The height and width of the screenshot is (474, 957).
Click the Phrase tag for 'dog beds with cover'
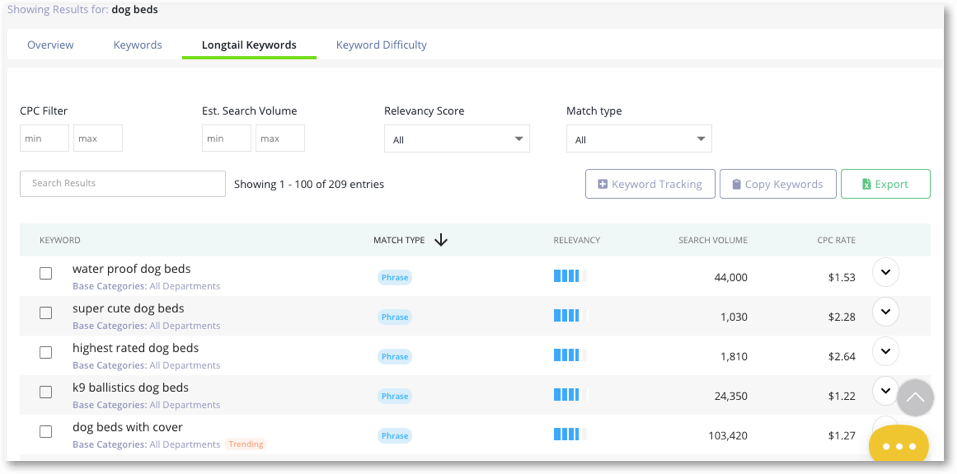pyautogui.click(x=394, y=436)
